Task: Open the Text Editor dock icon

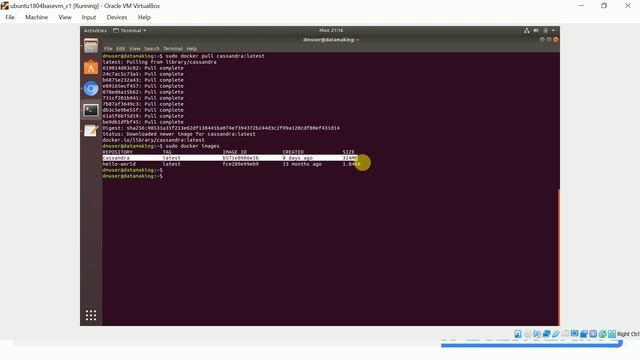Action: pos(91,131)
